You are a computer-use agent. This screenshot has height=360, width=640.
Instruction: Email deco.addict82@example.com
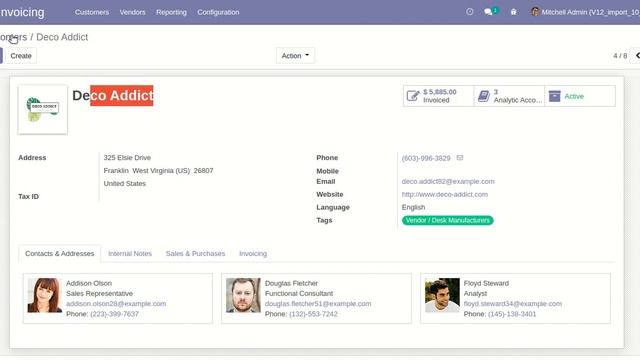tap(448, 182)
